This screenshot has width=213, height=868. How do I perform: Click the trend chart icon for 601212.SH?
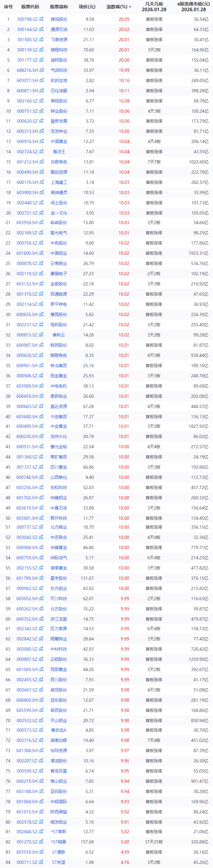click(41, 162)
